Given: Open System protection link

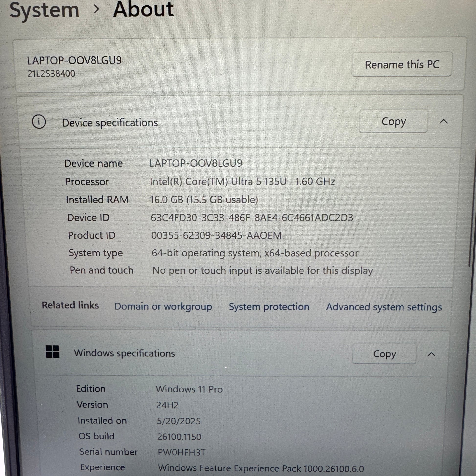Looking at the screenshot, I should (x=269, y=307).
